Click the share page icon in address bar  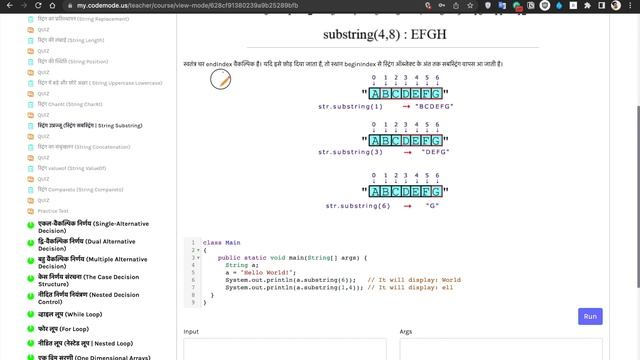coord(456,6)
